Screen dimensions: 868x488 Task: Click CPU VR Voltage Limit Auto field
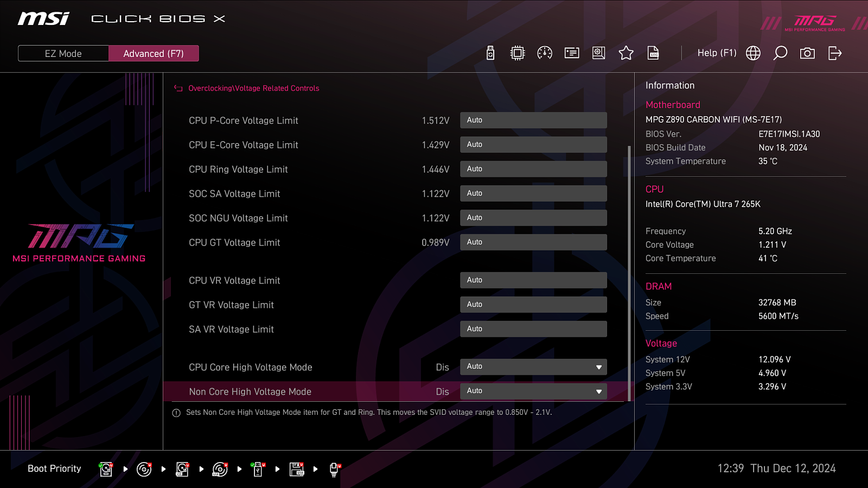[533, 280]
